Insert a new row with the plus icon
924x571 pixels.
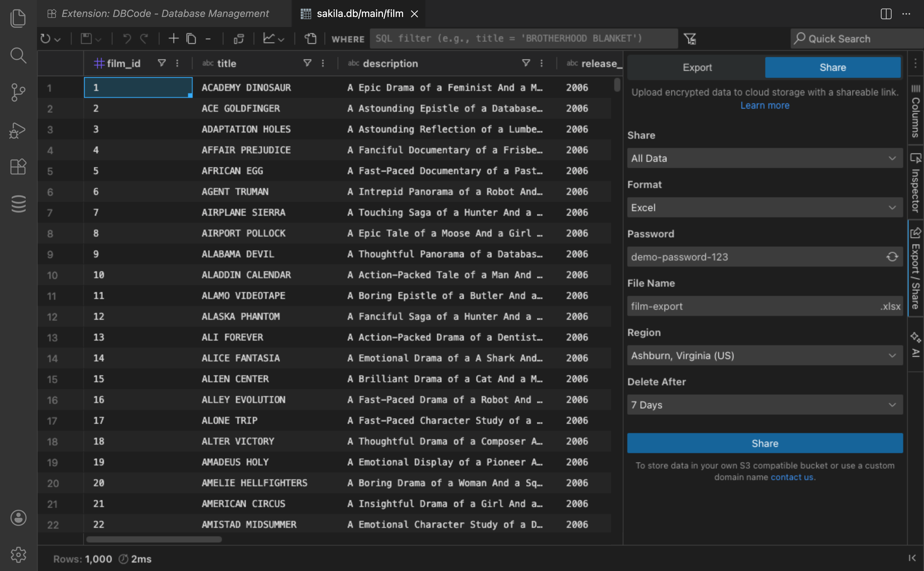click(173, 38)
